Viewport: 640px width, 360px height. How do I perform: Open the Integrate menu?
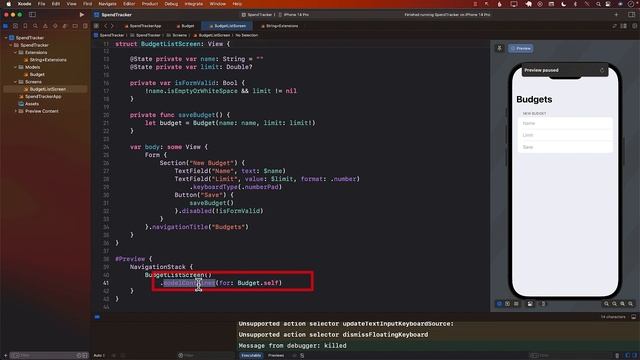point(194,4)
